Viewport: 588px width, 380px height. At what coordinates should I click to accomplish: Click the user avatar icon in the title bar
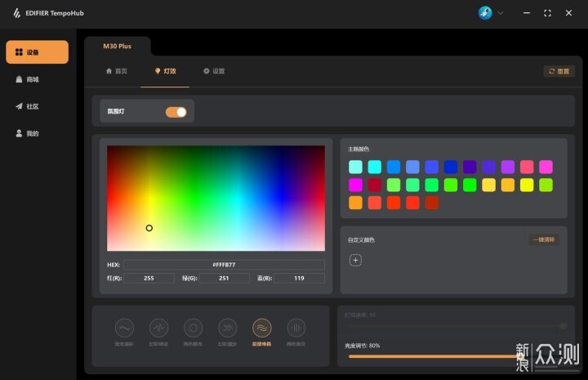click(485, 13)
